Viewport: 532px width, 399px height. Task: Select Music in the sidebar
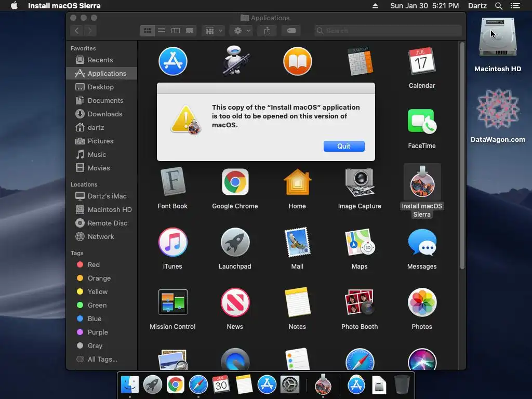101,154
